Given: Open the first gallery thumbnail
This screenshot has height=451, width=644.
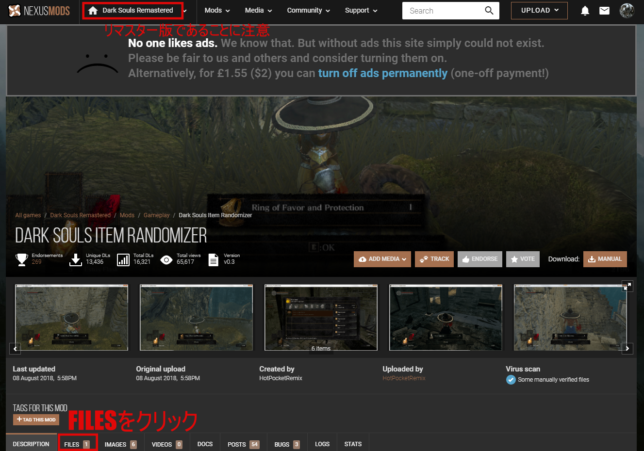Looking at the screenshot, I should [71, 317].
